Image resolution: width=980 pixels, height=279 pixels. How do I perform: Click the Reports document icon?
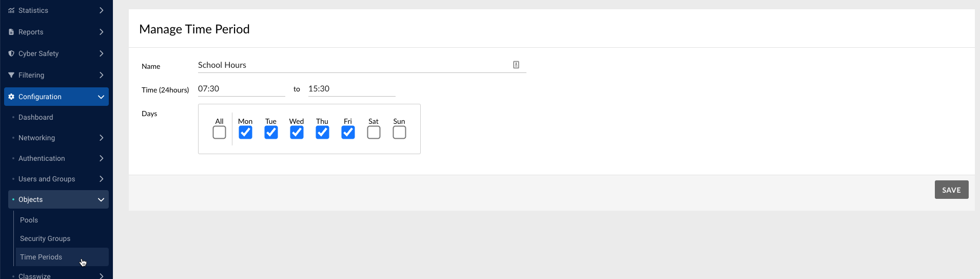tap(11, 32)
